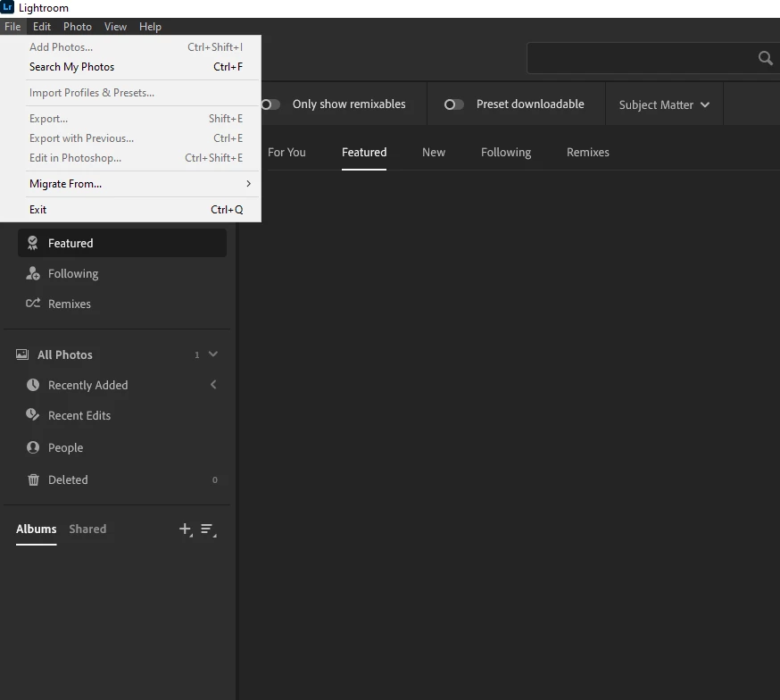Open the Help menu
The image size is (780, 700).
pos(150,27)
